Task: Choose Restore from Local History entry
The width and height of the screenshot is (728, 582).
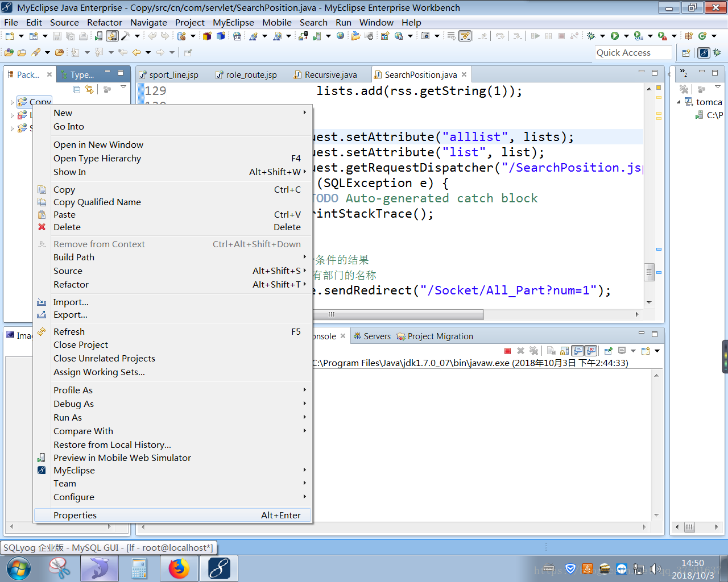Action: click(x=173, y=444)
